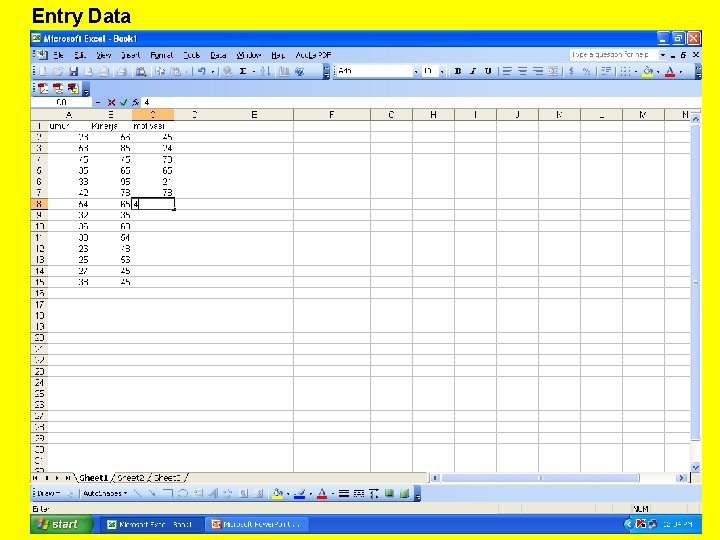The height and width of the screenshot is (540, 720).
Task: Click the Name Box field
Action: 62,102
